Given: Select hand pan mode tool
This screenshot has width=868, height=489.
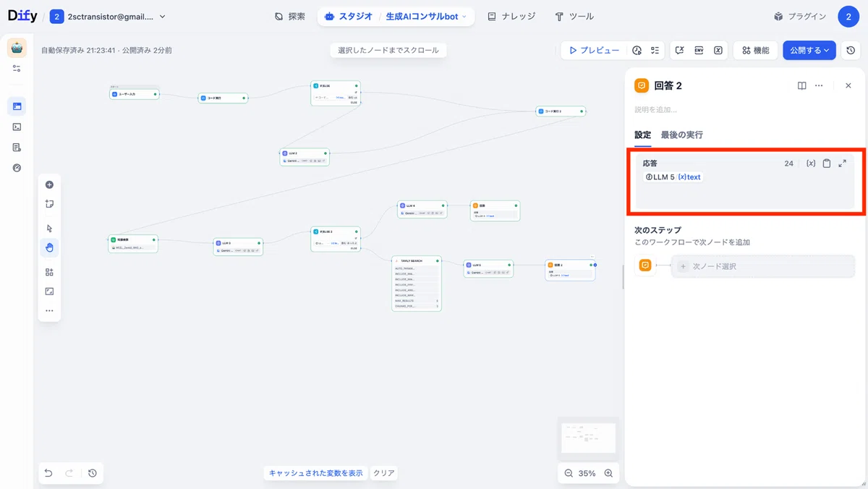Looking at the screenshot, I should 49,248.
